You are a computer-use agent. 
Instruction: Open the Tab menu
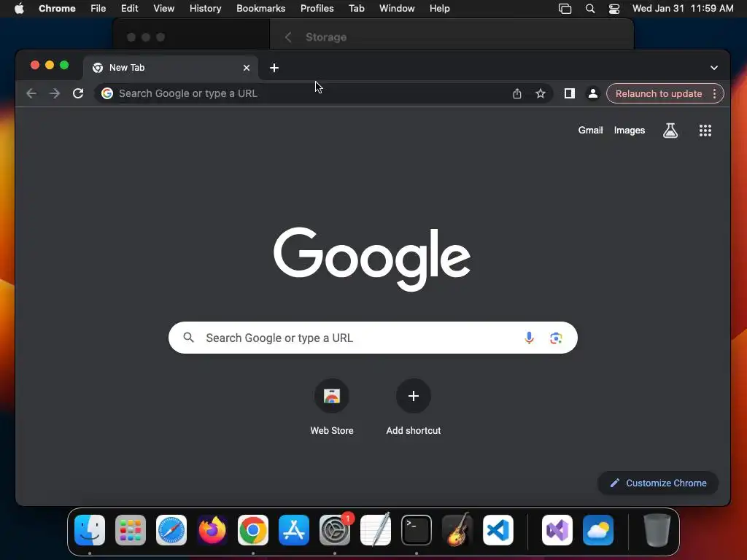click(x=356, y=8)
